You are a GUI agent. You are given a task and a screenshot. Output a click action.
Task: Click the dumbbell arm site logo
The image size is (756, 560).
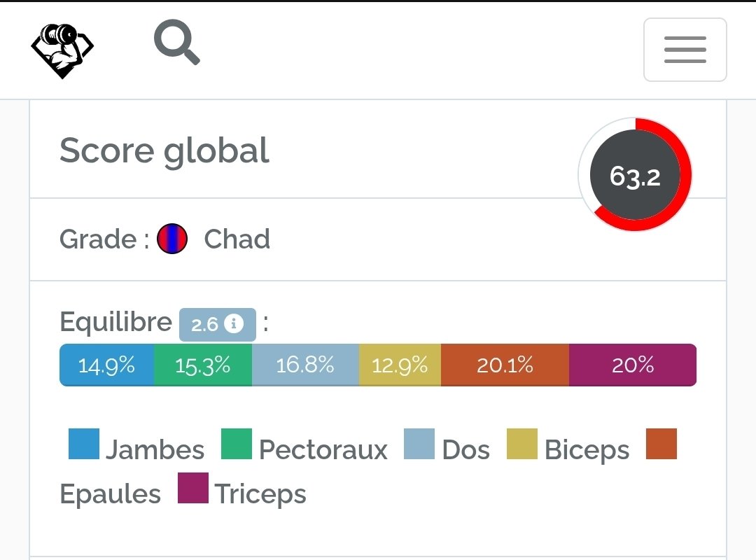(x=62, y=50)
